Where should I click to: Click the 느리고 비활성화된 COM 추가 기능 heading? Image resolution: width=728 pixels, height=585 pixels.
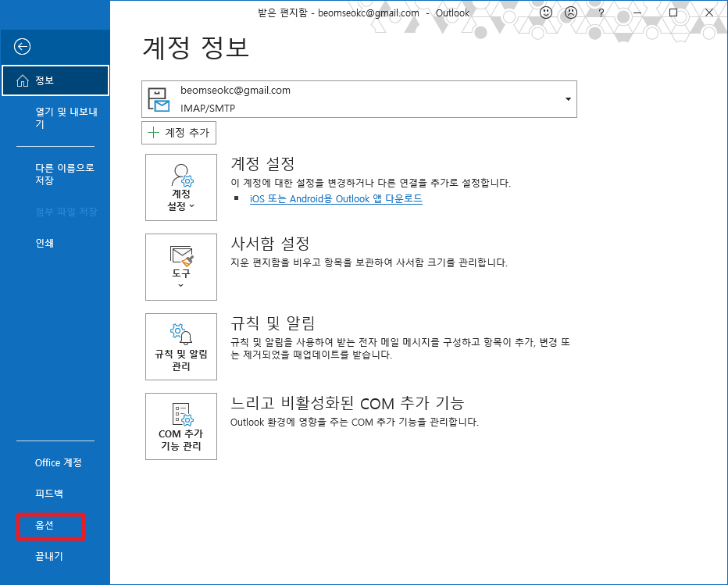click(x=348, y=402)
